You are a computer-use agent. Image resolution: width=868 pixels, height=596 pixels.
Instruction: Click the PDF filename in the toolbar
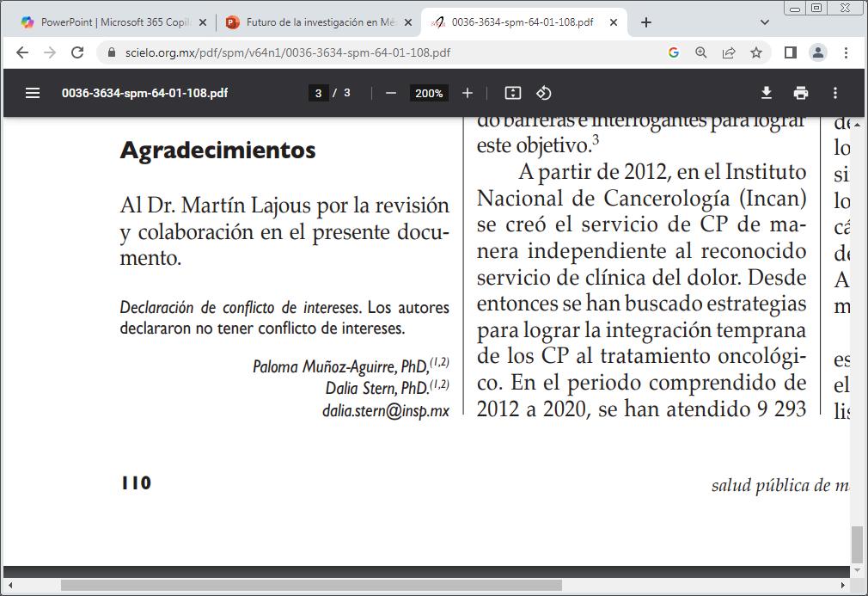pyautogui.click(x=144, y=93)
